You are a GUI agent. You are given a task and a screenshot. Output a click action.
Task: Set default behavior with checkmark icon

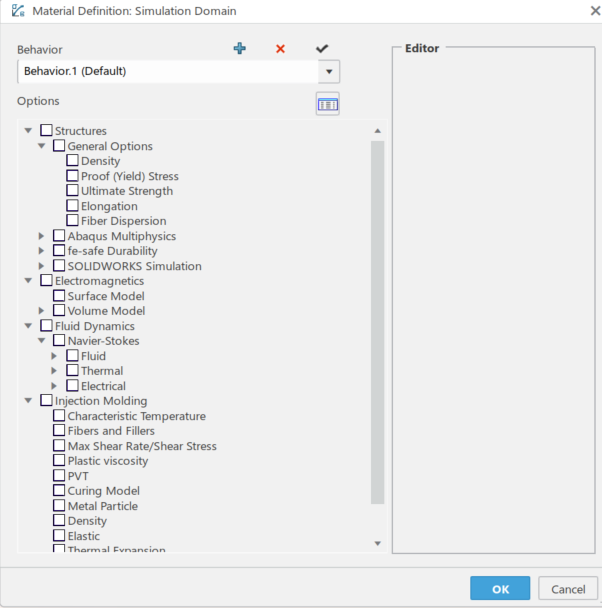tap(322, 48)
